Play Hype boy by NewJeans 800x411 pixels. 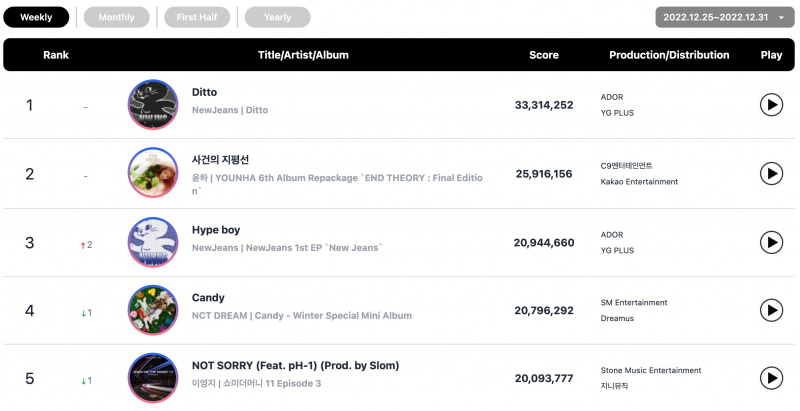coord(771,242)
